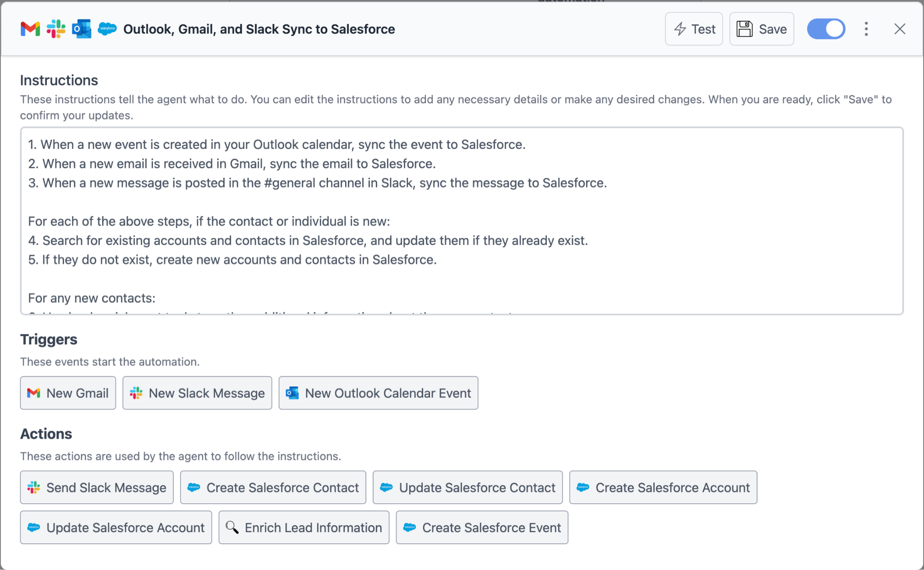
Task: Click instruction line '2. When a new email is received in Gmail'
Action: tap(232, 164)
